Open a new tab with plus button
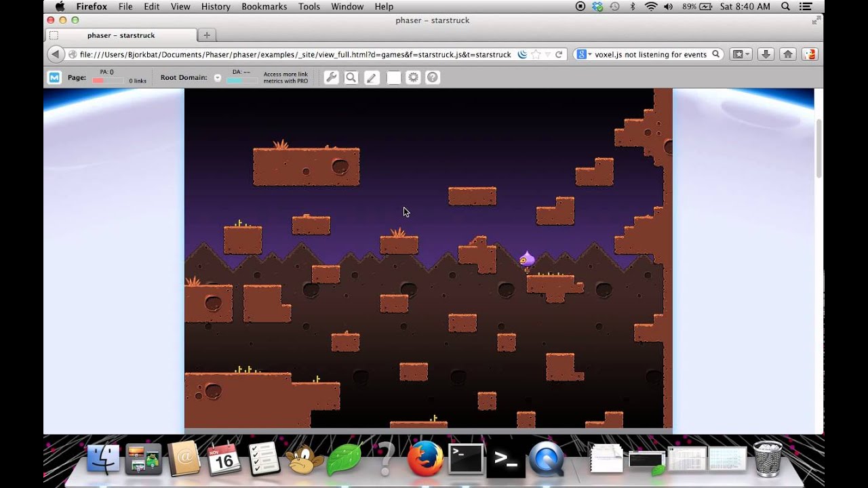Image resolution: width=868 pixels, height=488 pixels. 207,35
